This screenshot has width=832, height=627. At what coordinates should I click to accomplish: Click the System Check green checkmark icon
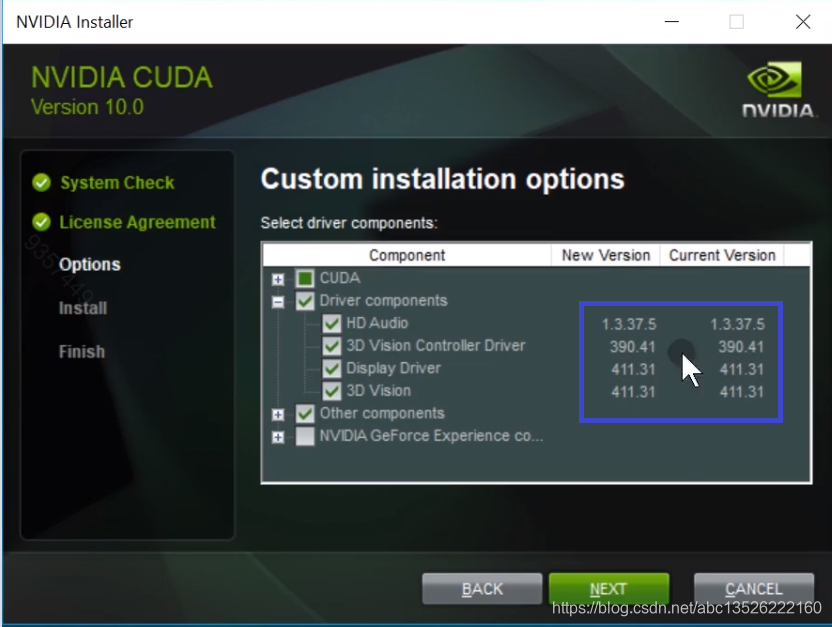[x=41, y=183]
